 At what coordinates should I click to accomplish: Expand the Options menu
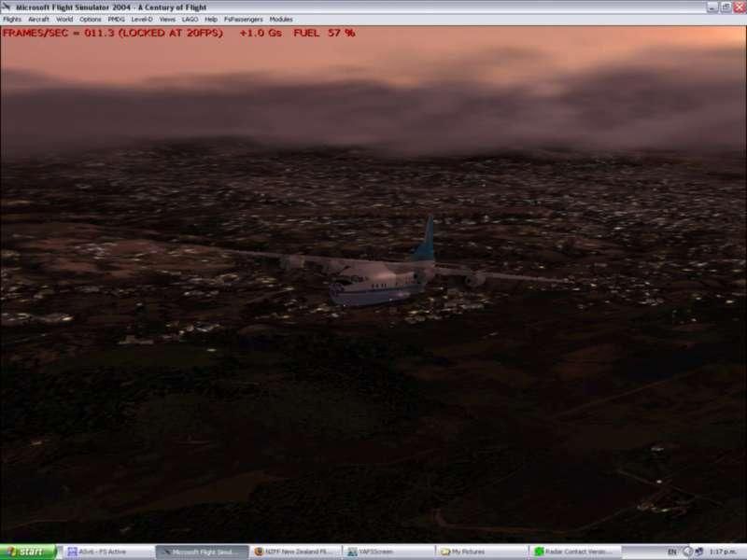coord(90,19)
